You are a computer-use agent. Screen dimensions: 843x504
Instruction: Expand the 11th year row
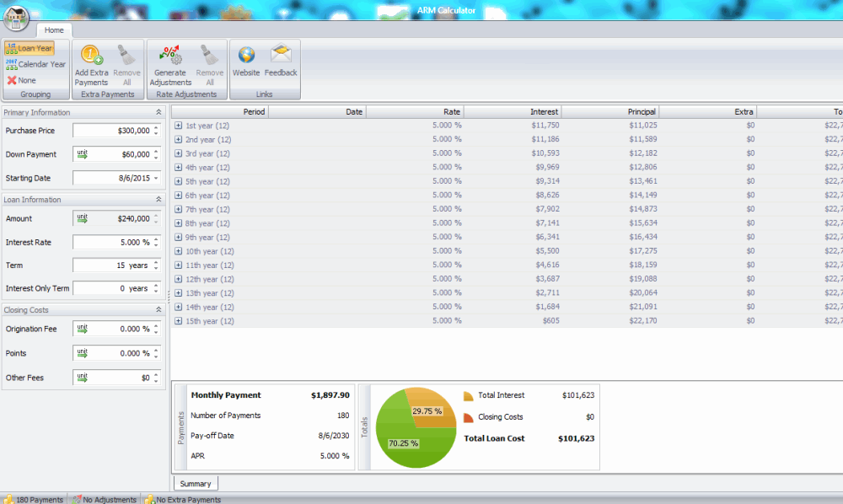point(179,265)
